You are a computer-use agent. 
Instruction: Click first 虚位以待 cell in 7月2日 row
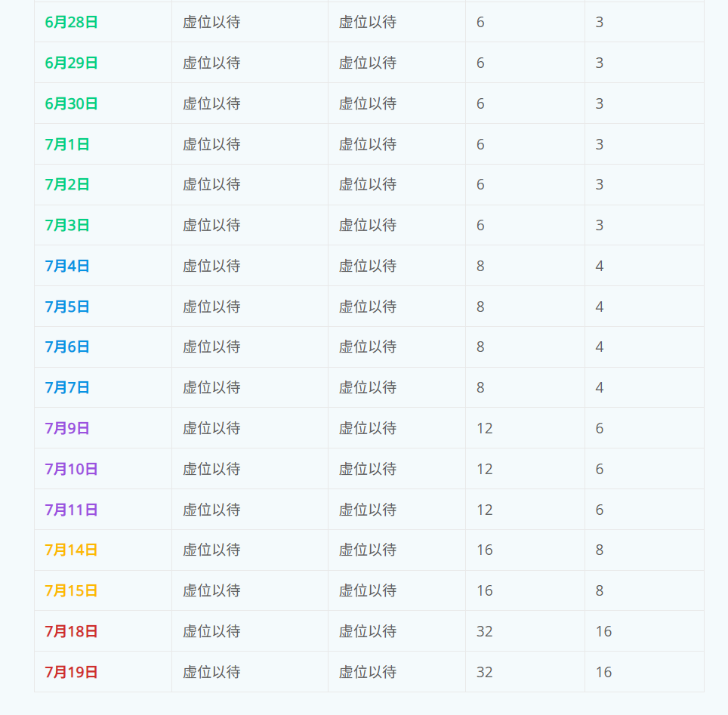(211, 185)
